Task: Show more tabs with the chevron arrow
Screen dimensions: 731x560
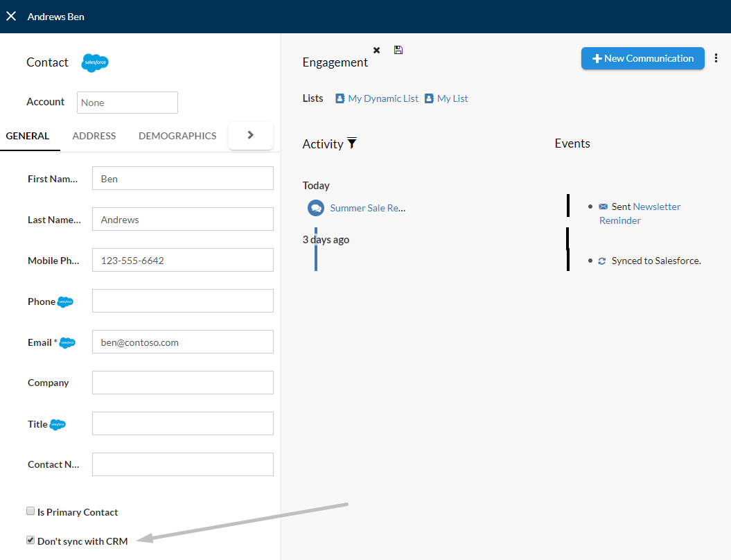Action: 251,135
